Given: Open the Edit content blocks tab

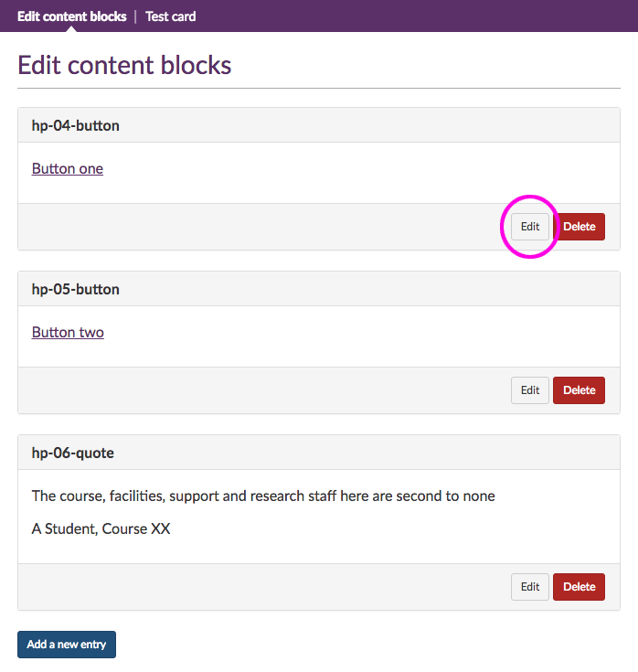Looking at the screenshot, I should 71,16.
